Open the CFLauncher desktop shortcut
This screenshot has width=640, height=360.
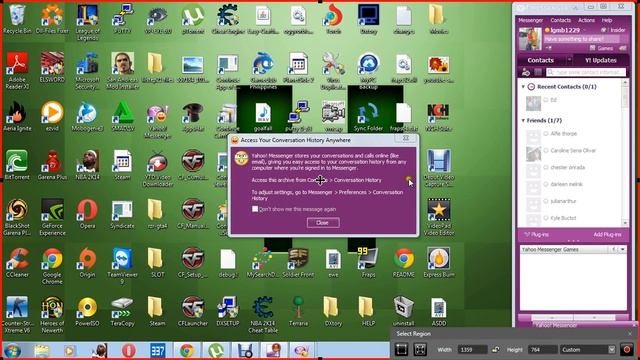coord(193,311)
